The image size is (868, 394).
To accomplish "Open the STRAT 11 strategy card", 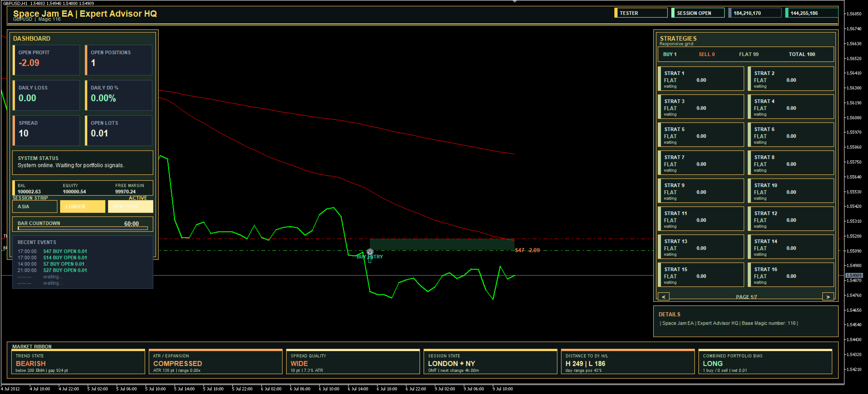I will (x=701, y=219).
